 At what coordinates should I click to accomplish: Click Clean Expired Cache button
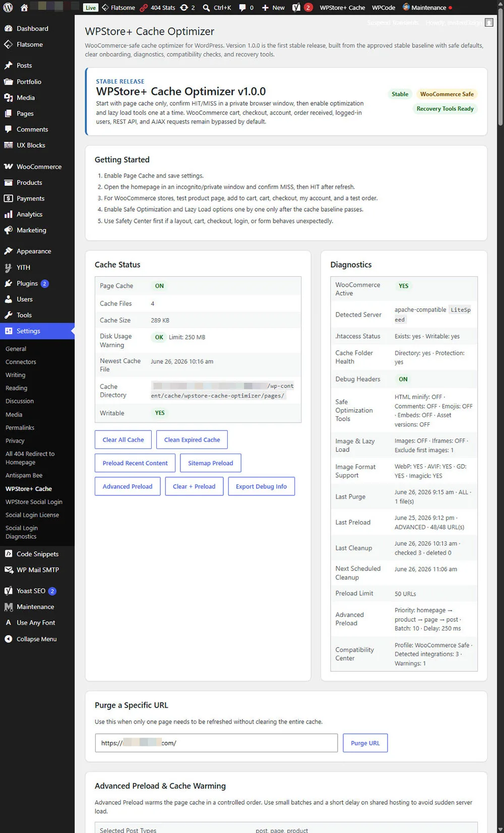pos(192,439)
